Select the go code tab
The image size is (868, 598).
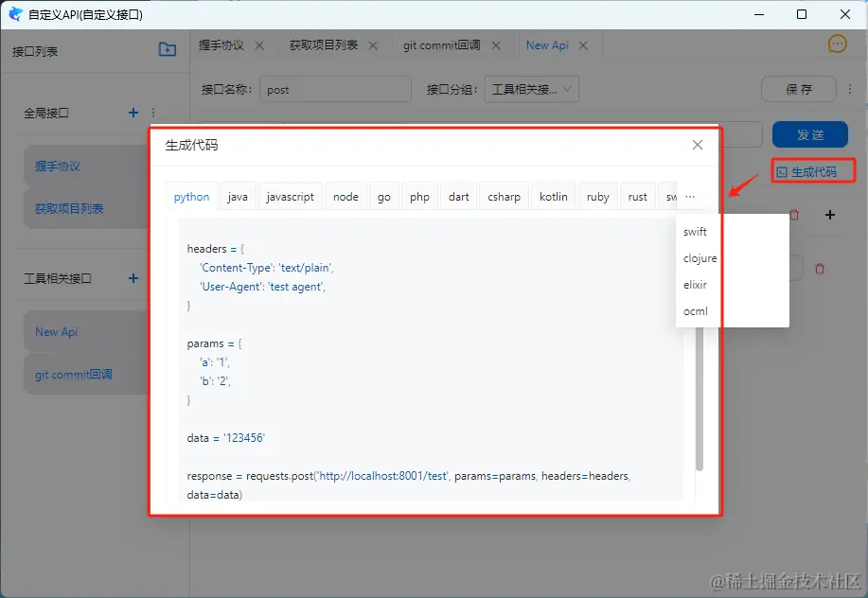(x=384, y=197)
